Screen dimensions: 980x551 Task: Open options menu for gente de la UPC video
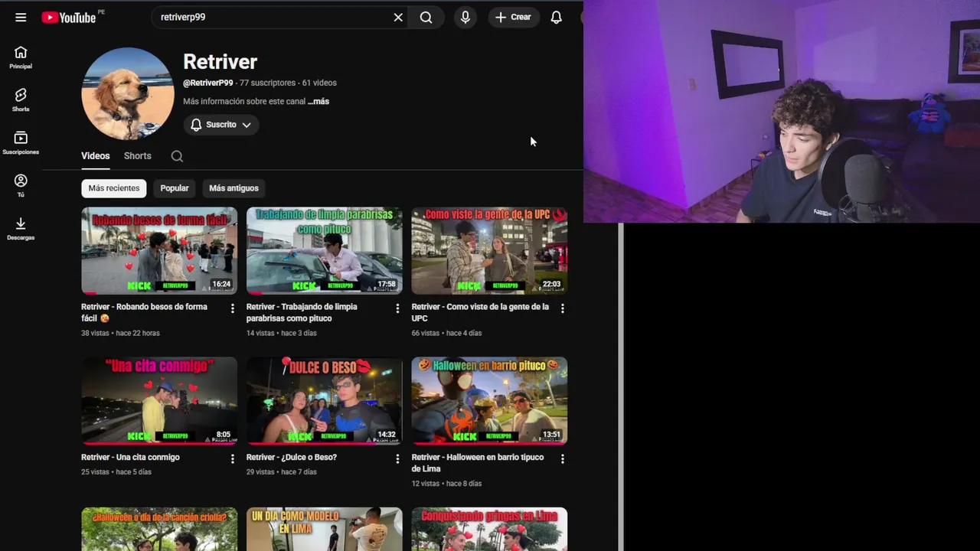(563, 308)
